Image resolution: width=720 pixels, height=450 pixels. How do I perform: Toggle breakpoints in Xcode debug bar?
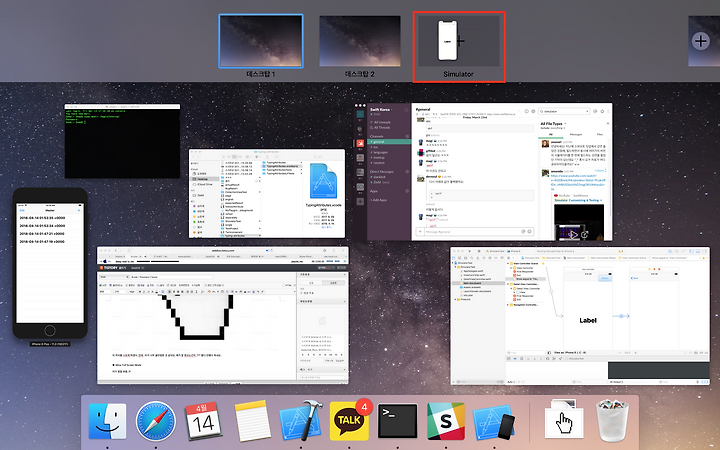coord(515,358)
